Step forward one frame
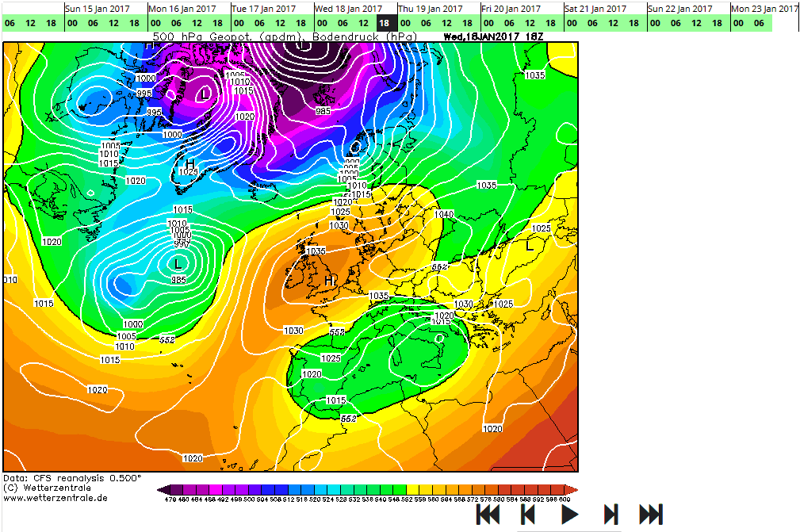This screenshot has width=800, height=532. click(x=611, y=515)
